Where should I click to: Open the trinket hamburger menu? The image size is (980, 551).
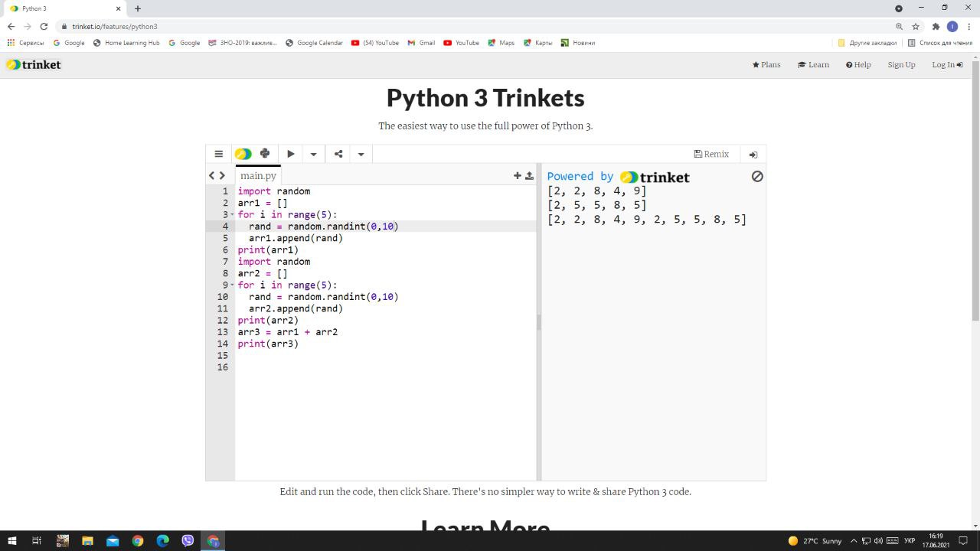pyautogui.click(x=218, y=154)
